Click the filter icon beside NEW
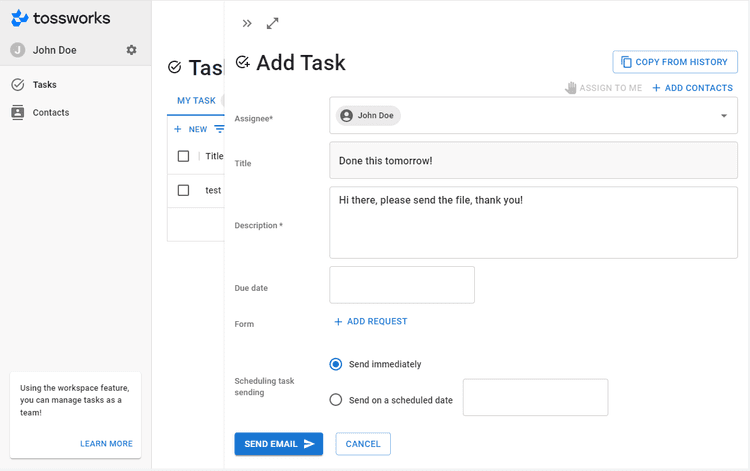 pos(218,129)
